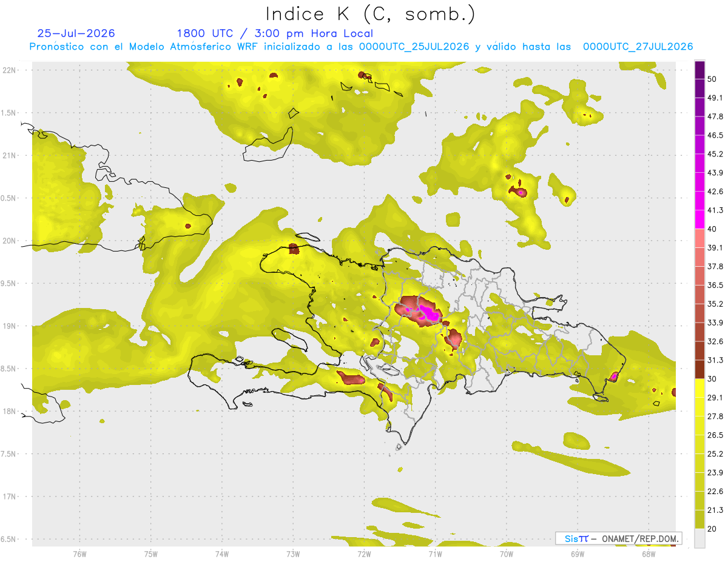728x562 pixels.
Task: Click the "41.3" color scale value
Action: point(715,210)
